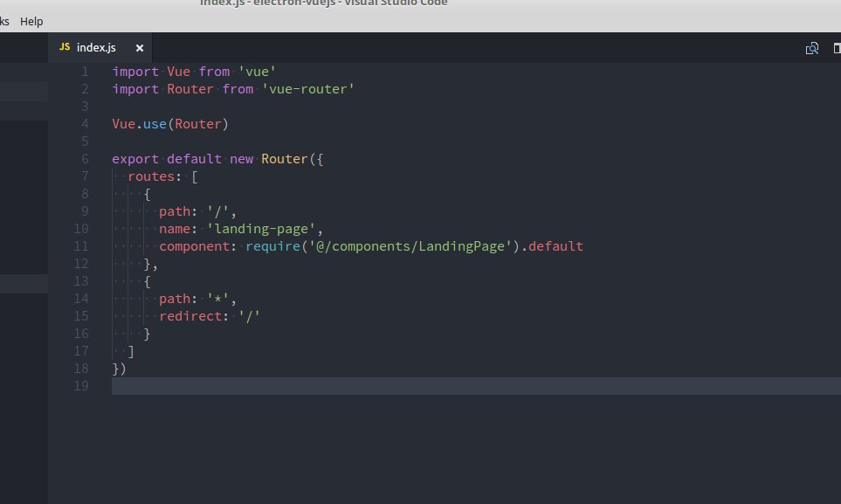Click the closing '})' on line 18
This screenshot has width=841, height=504.
click(x=119, y=369)
